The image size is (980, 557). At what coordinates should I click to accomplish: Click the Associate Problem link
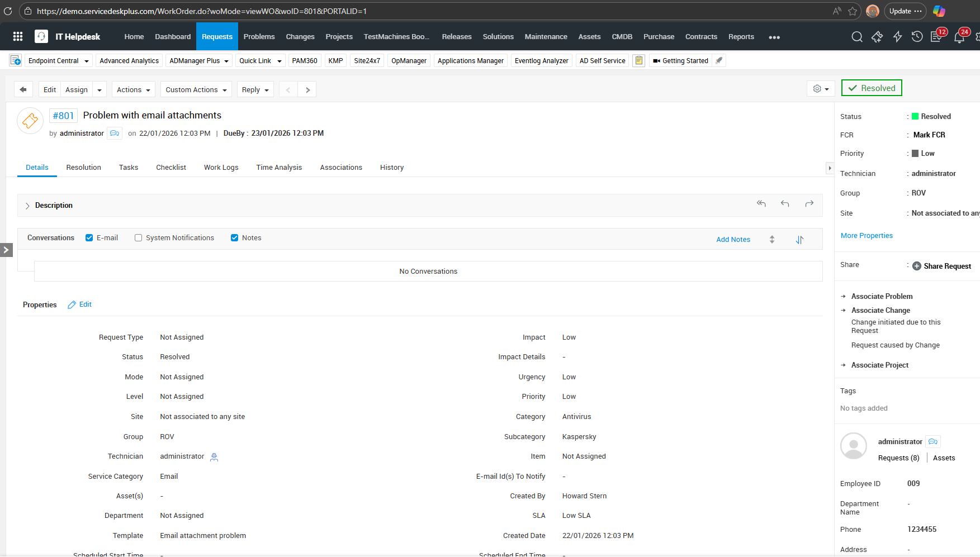882,297
